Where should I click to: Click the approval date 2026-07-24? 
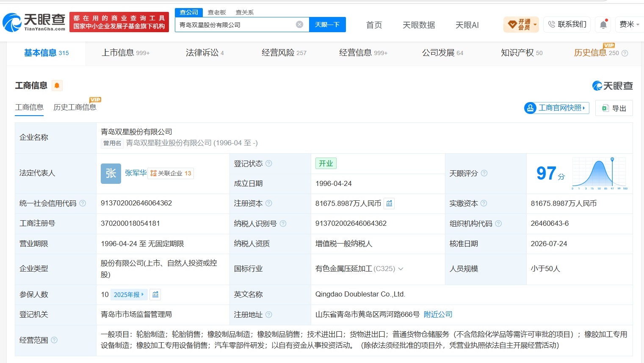(x=549, y=244)
